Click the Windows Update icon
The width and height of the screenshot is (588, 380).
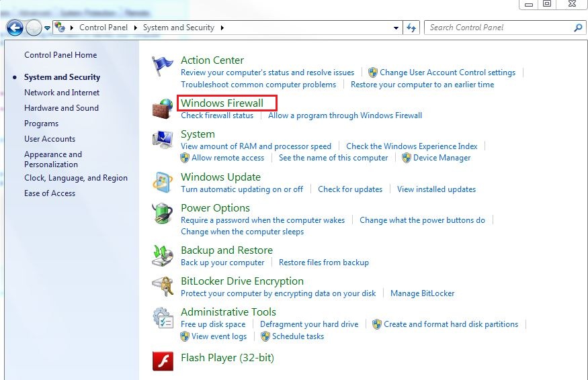click(163, 183)
